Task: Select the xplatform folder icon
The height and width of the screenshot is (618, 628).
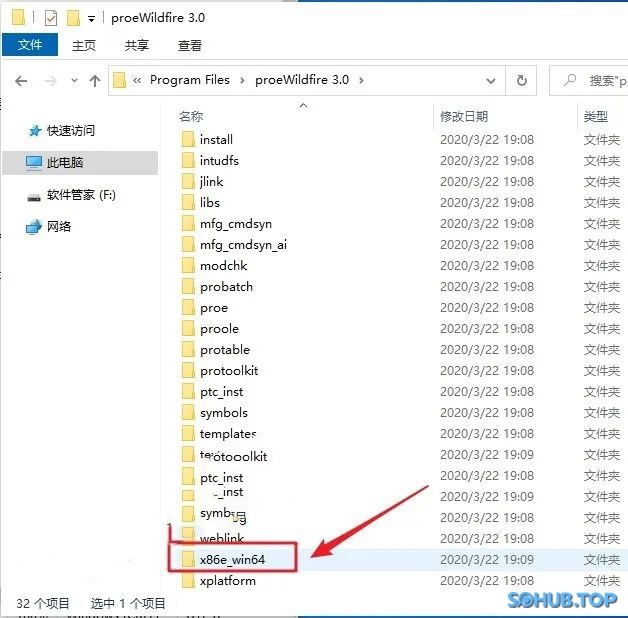Action: [x=188, y=581]
